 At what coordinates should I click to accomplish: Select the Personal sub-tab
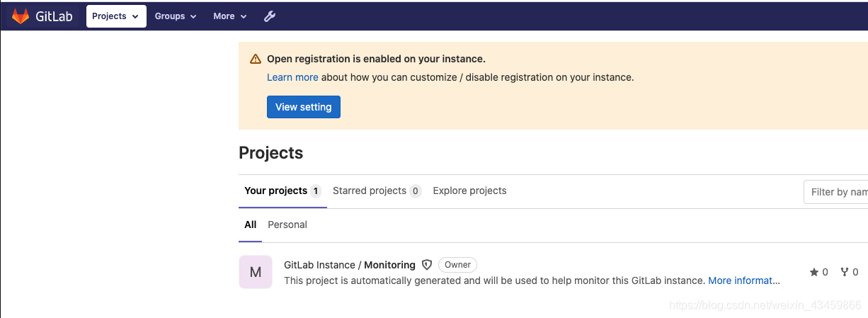(x=287, y=225)
